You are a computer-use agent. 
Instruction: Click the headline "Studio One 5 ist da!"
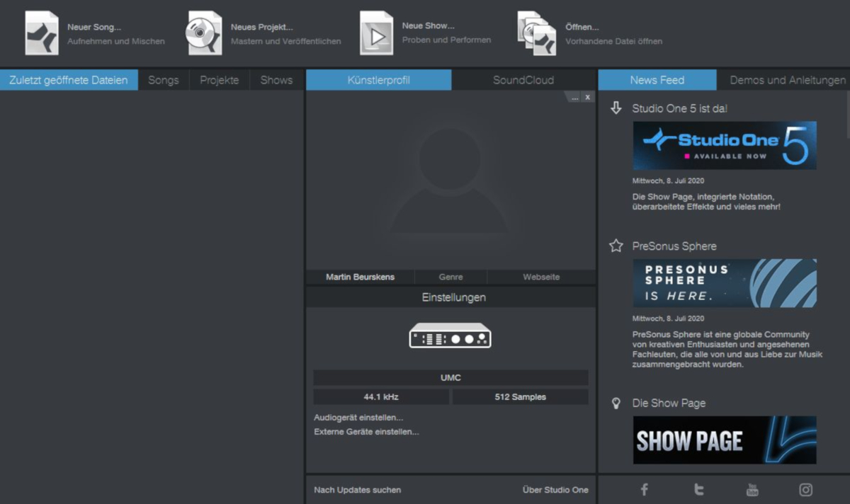(680, 108)
